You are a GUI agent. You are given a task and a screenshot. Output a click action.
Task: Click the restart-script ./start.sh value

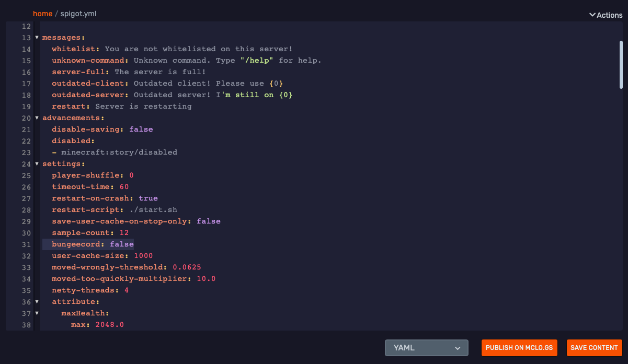point(153,210)
